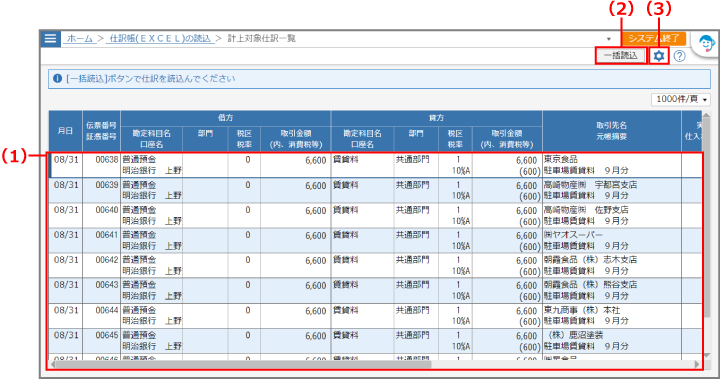Image resolution: width=720 pixels, height=379 pixels.
Task: Click the scroll left arrow of horizontal scrollbar
Action: 52,364
